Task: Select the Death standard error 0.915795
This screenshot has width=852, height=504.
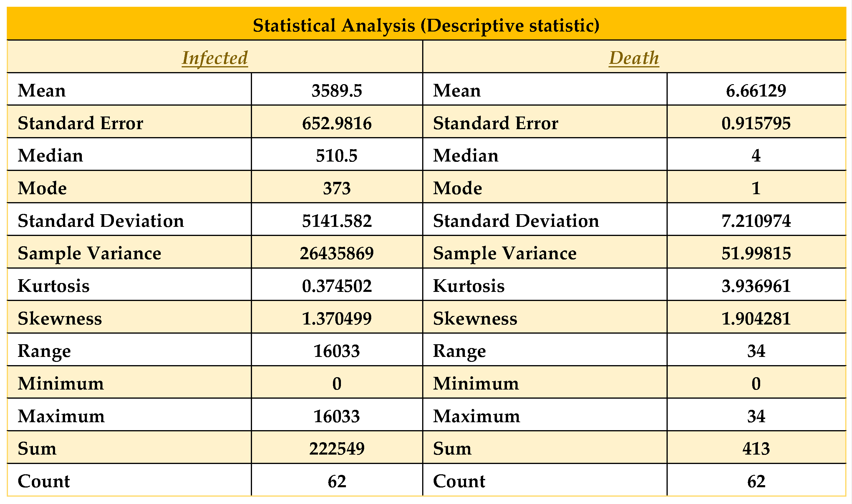Action: click(x=756, y=123)
